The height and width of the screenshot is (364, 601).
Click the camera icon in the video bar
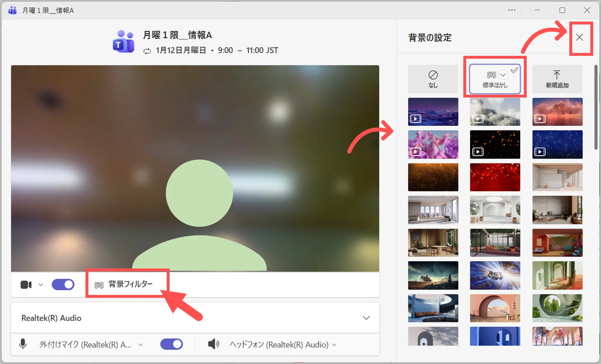(26, 285)
